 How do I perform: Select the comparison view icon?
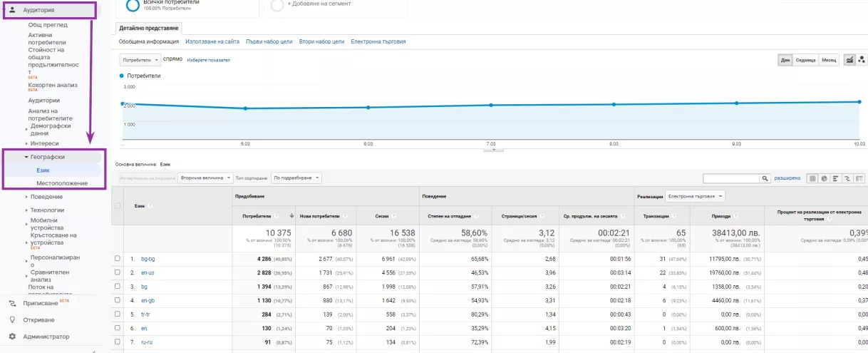click(847, 178)
